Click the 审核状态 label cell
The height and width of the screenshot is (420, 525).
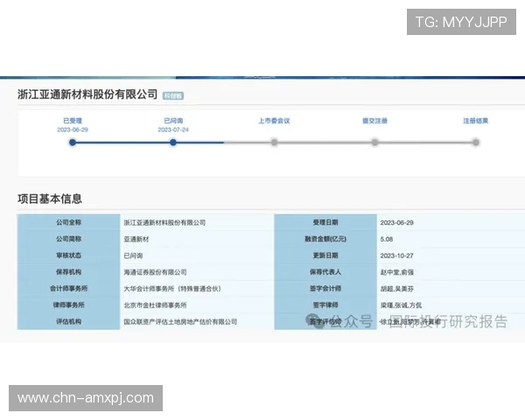coord(68,255)
